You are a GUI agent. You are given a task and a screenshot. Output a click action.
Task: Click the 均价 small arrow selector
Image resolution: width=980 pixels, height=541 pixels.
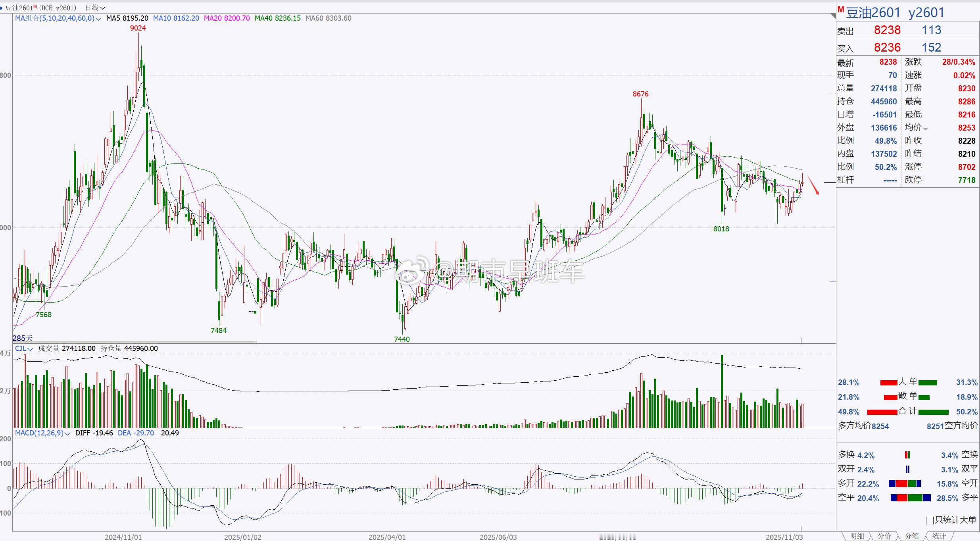click(x=925, y=129)
